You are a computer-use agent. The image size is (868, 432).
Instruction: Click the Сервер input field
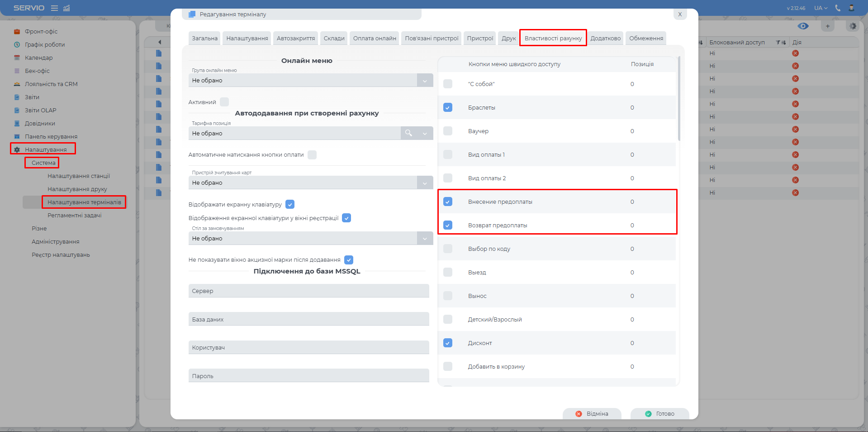(x=308, y=291)
